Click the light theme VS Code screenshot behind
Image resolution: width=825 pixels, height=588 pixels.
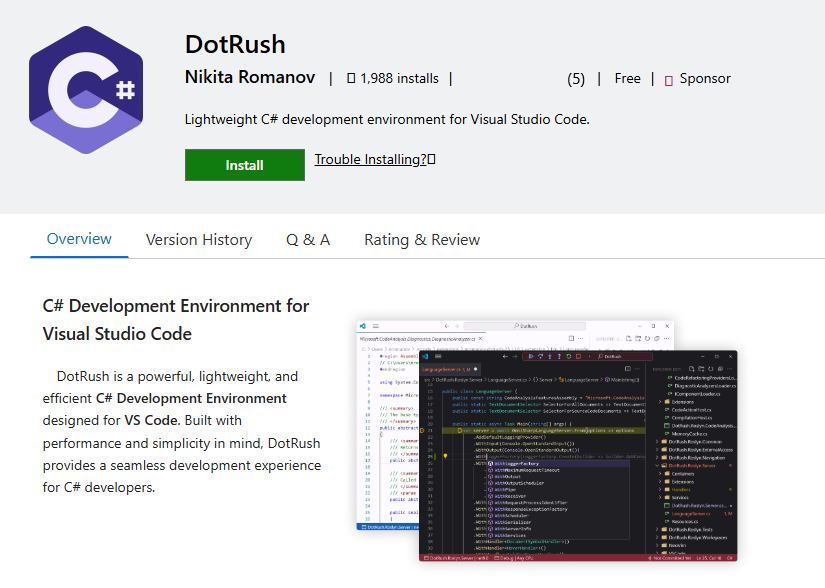coord(387,425)
